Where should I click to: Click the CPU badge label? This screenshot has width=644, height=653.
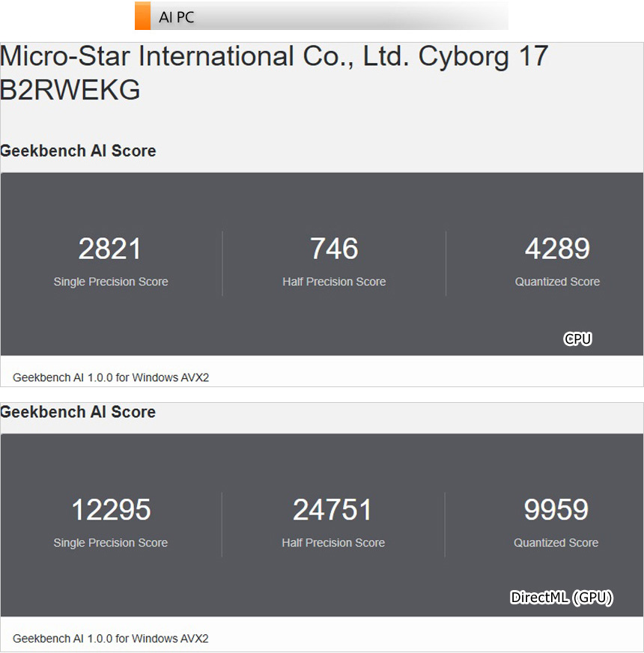[x=577, y=339]
